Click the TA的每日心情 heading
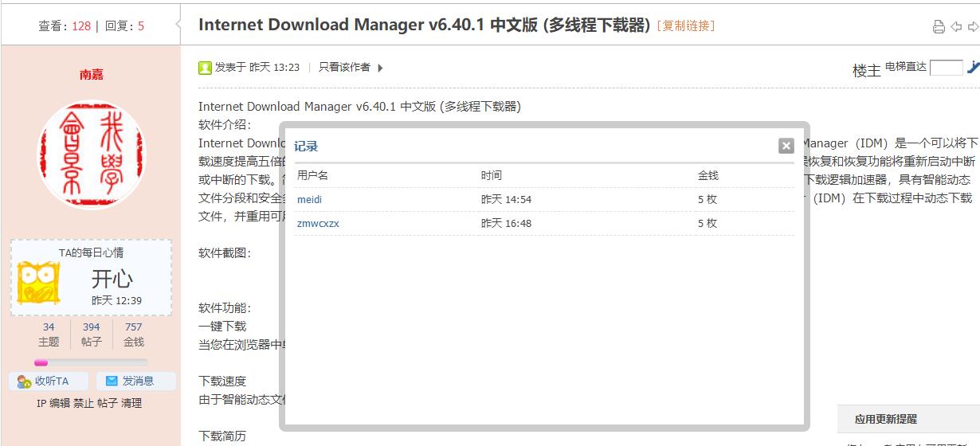 tap(91, 252)
